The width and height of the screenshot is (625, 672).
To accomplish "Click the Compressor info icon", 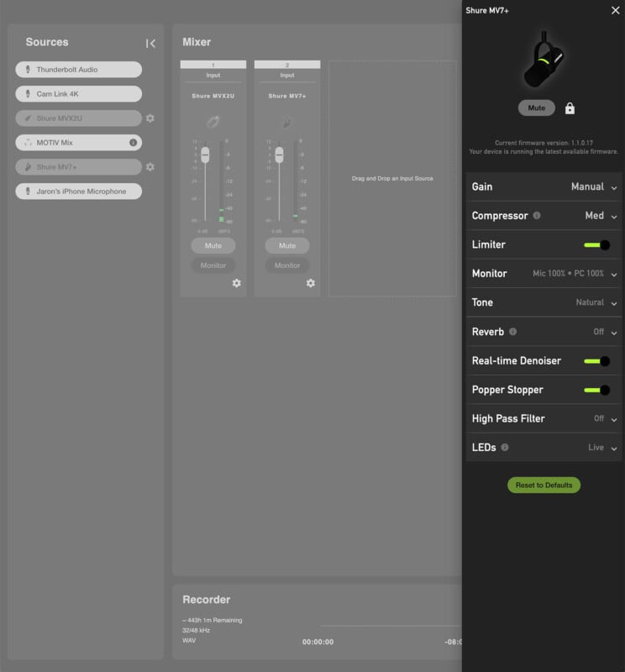I will point(537,216).
